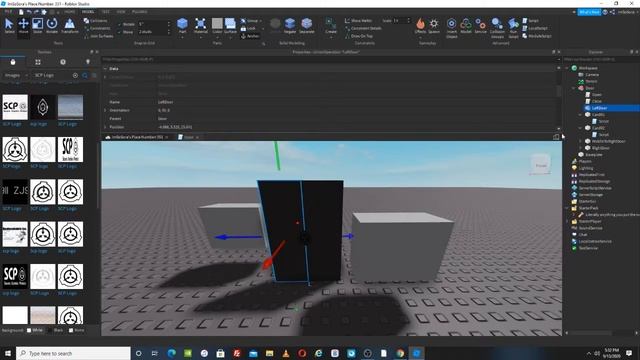Select ReplicatedStorage in Explorer
Viewport: 640px width, 360px height.
click(594, 181)
